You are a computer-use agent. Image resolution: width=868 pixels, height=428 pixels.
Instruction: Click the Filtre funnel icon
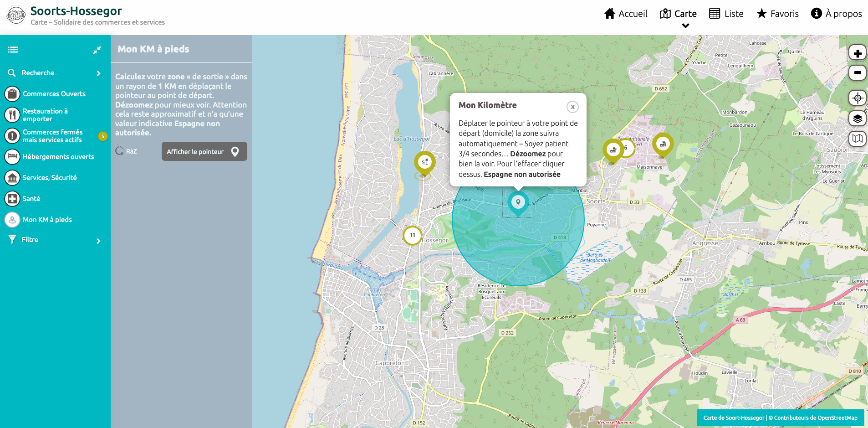pos(12,240)
